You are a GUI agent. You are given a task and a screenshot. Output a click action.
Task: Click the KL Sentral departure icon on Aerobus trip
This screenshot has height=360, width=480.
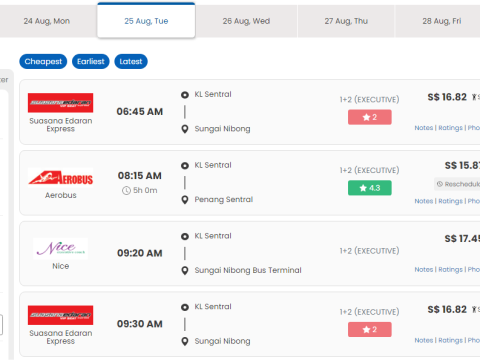(x=185, y=166)
